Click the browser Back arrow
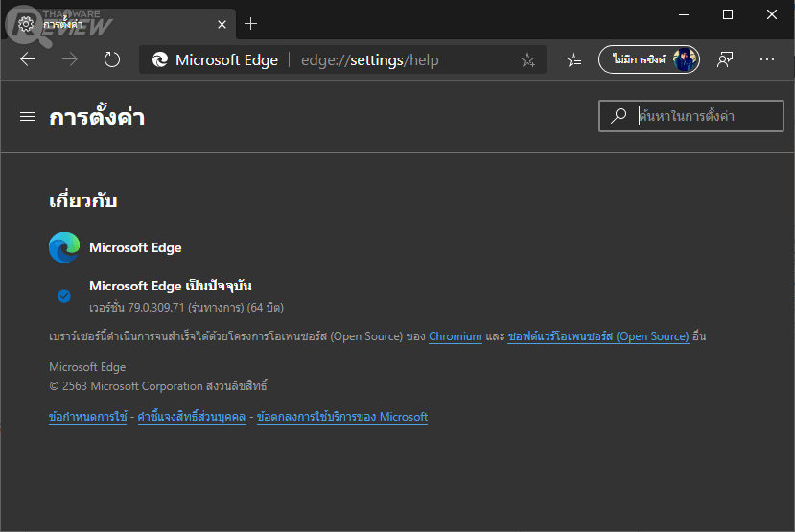 click(x=28, y=59)
